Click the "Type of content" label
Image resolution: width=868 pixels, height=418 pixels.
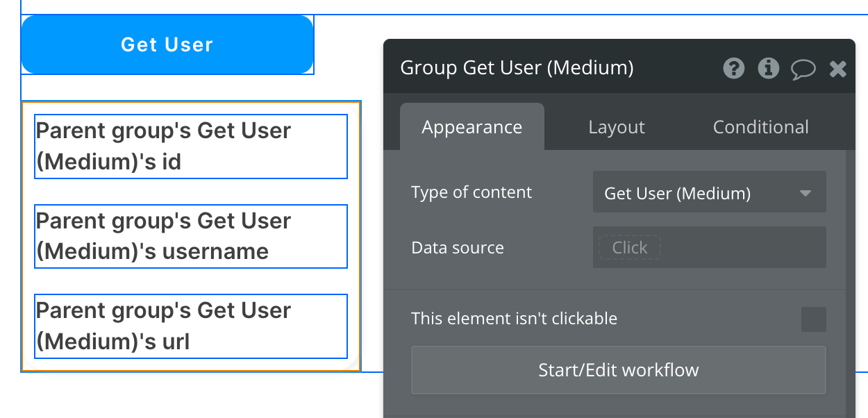471,192
